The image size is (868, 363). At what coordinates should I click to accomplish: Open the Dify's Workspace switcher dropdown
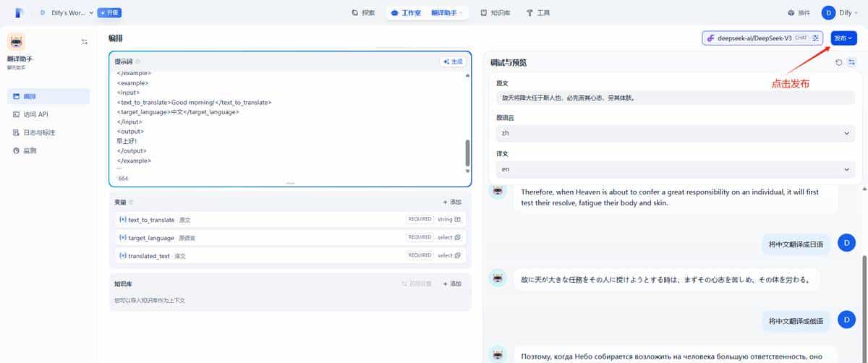[x=67, y=12]
